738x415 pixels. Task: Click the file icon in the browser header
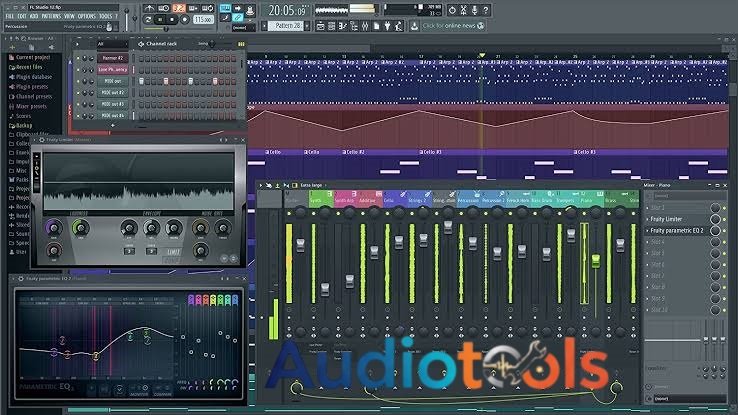[x=32, y=48]
